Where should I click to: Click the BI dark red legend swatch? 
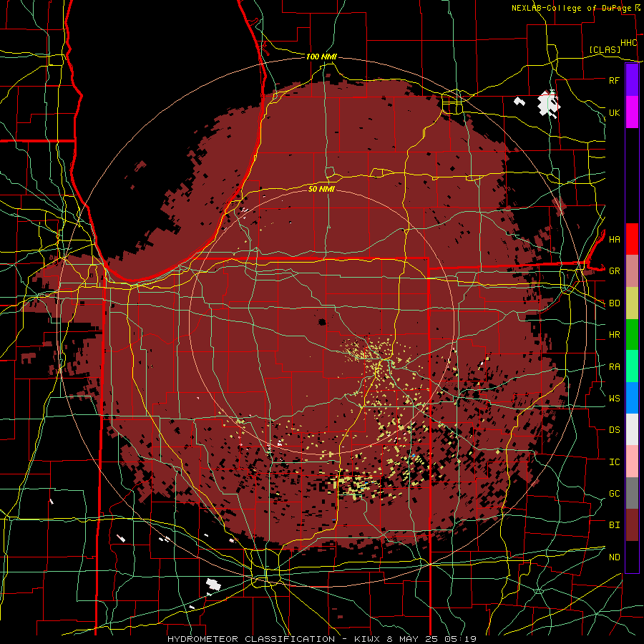(x=632, y=525)
